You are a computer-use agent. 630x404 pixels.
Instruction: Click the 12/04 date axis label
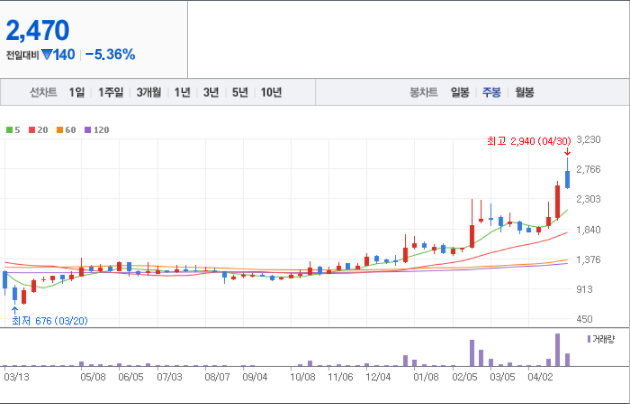click(378, 377)
